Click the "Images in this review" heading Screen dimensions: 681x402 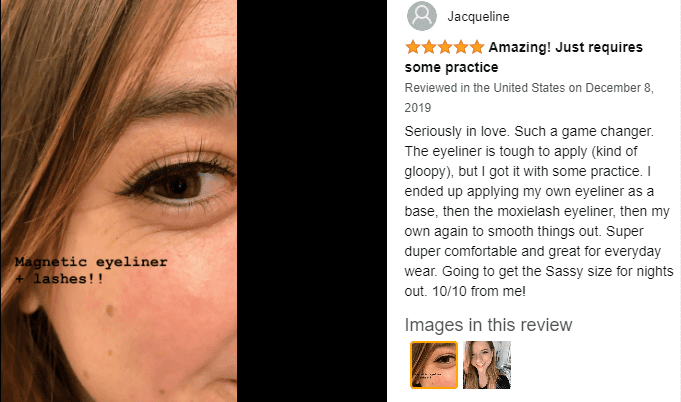click(x=488, y=325)
